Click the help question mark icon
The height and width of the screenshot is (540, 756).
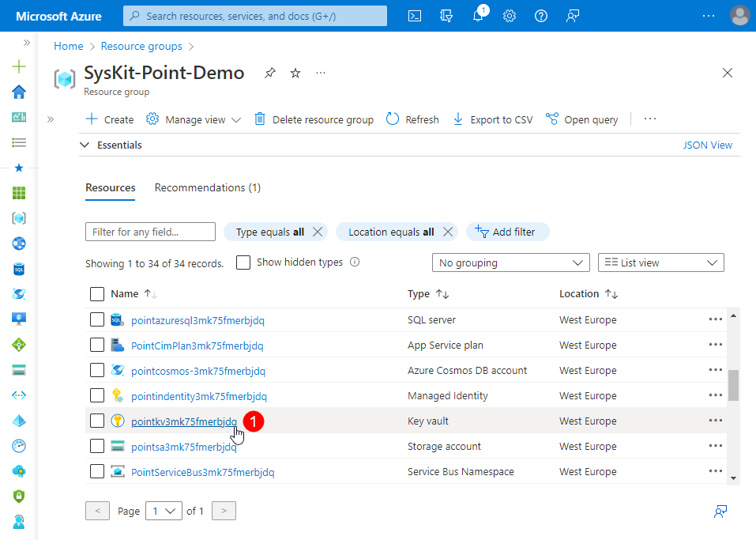(541, 16)
